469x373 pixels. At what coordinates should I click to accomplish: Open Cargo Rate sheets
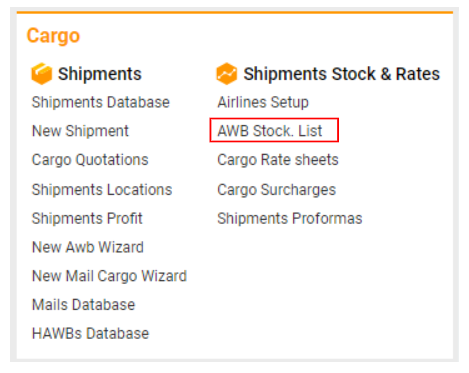(x=278, y=160)
